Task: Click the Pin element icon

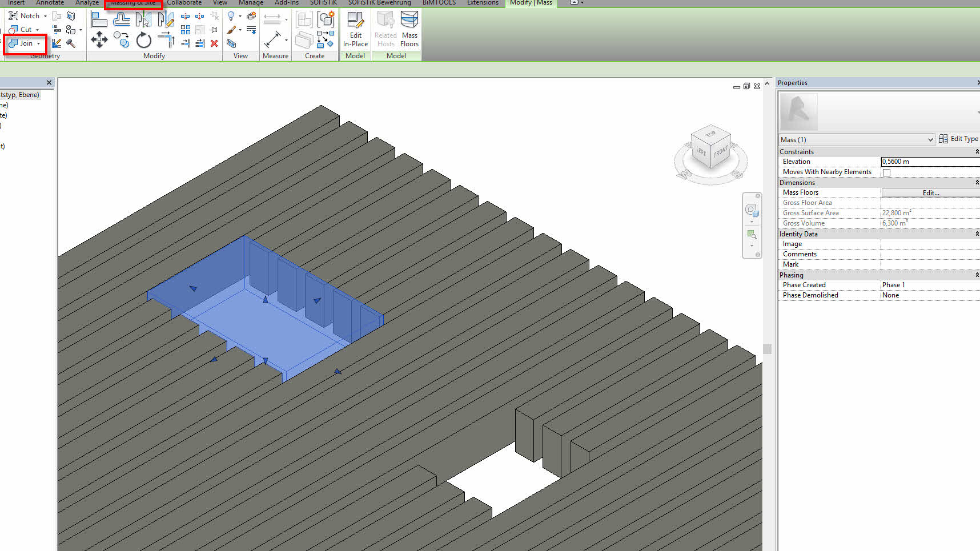Action: click(x=214, y=30)
